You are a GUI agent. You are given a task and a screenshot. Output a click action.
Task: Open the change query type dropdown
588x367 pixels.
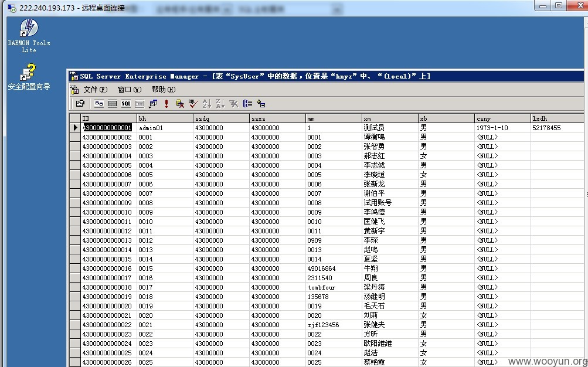coord(153,103)
